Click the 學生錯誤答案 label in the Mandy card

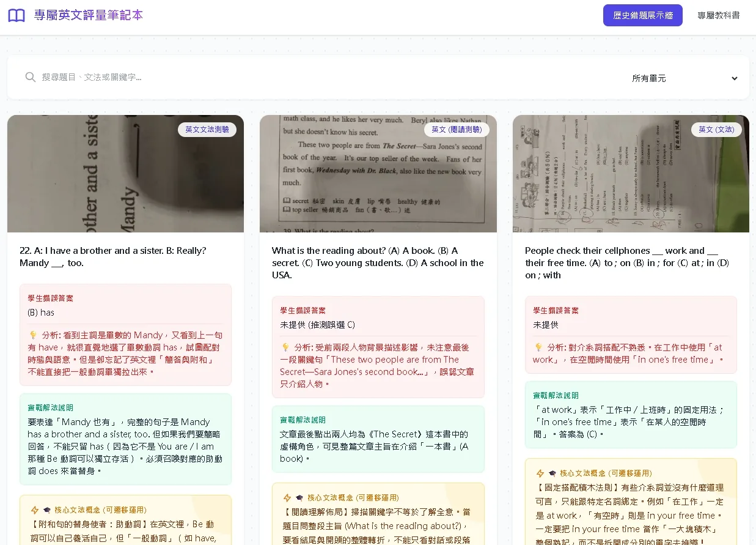[x=50, y=298]
